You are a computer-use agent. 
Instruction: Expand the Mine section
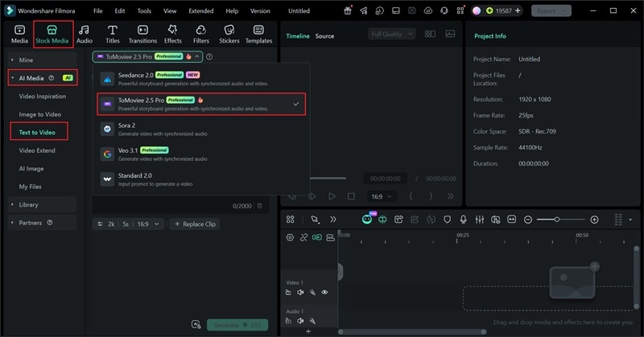click(x=43, y=60)
